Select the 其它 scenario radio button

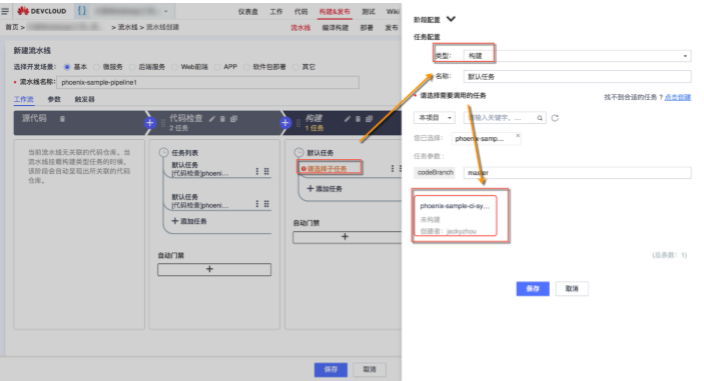[x=295, y=67]
